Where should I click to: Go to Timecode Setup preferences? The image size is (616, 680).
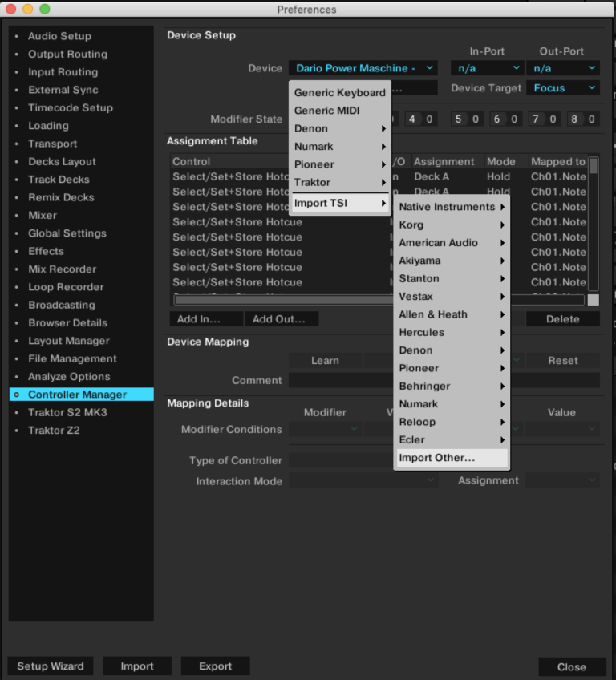tap(71, 108)
